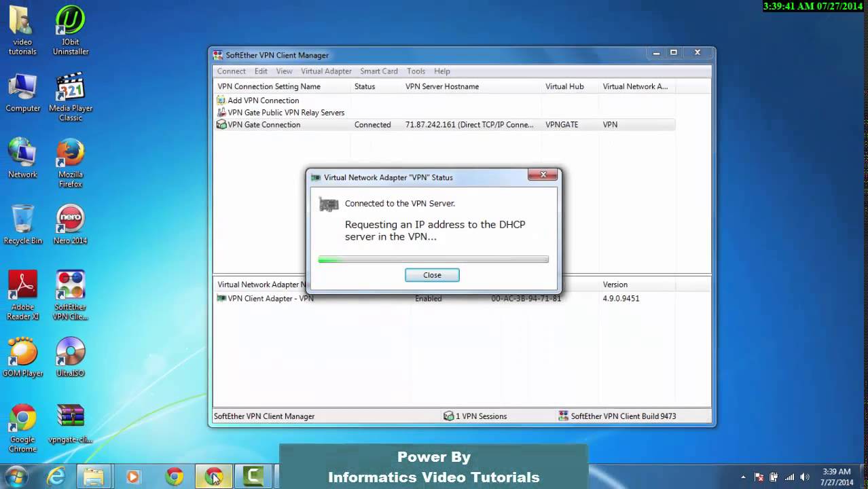Open the Network desktop icon
This screenshot has width=868, height=489.
point(22,158)
